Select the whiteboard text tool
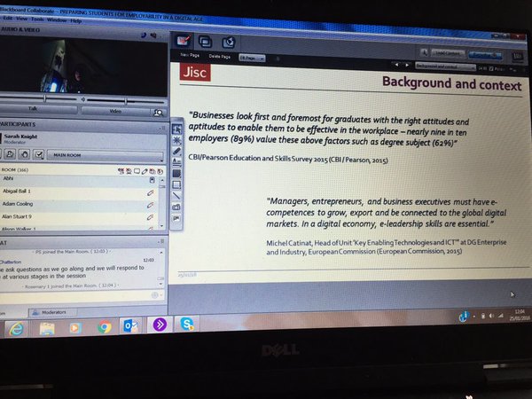 176,162
